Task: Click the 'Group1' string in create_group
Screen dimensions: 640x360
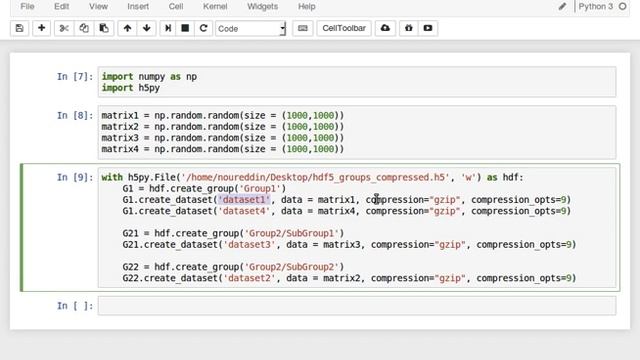Action: tap(260, 189)
